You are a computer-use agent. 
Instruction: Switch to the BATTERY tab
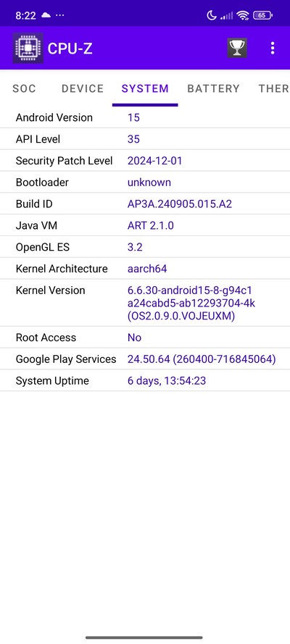pyautogui.click(x=213, y=88)
